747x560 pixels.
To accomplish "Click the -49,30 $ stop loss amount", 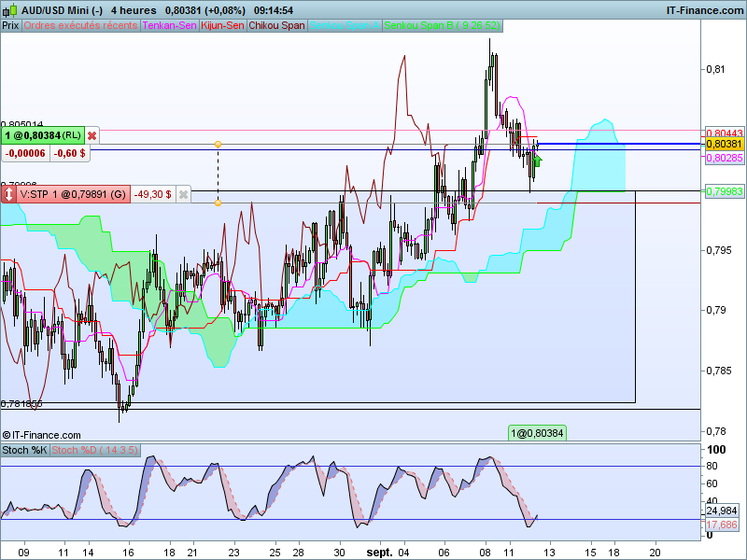I will click(152, 194).
